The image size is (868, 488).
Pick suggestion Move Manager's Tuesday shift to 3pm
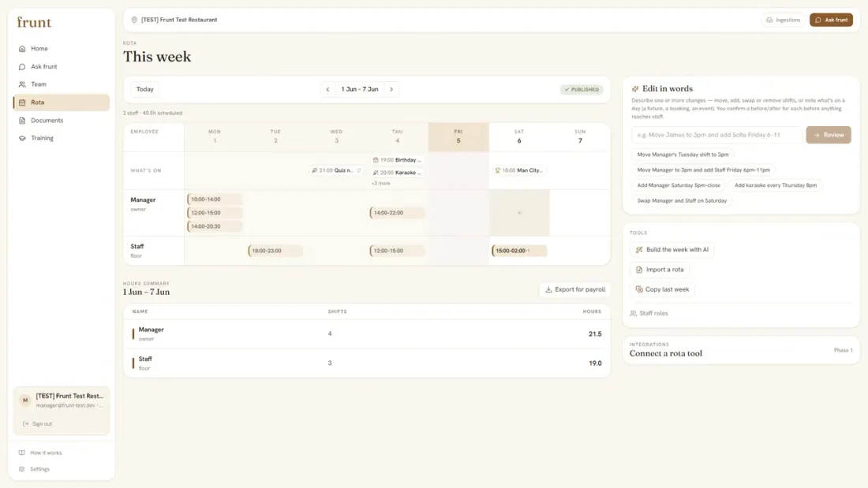pos(683,155)
